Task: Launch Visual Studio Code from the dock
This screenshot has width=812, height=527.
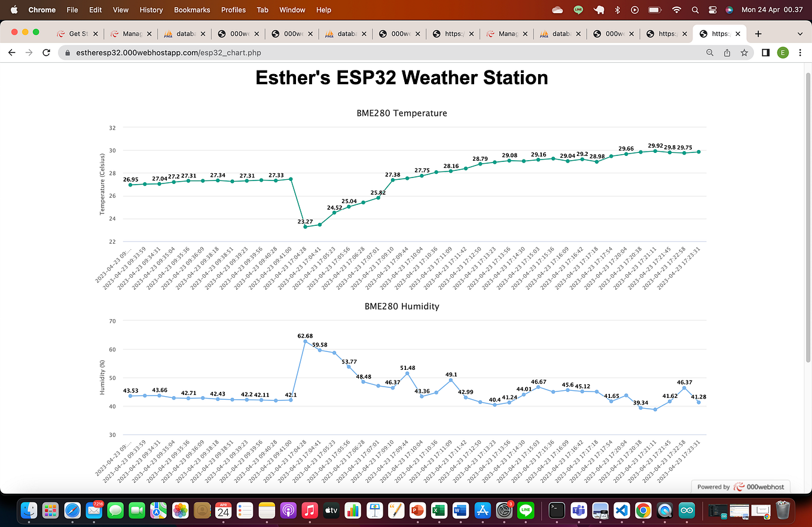Action: 621,511
